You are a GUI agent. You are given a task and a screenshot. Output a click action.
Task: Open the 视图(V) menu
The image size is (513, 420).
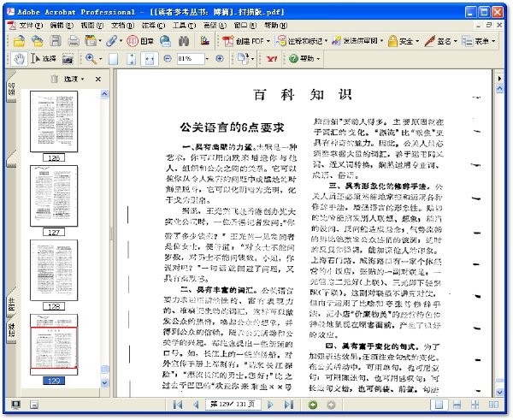point(92,25)
